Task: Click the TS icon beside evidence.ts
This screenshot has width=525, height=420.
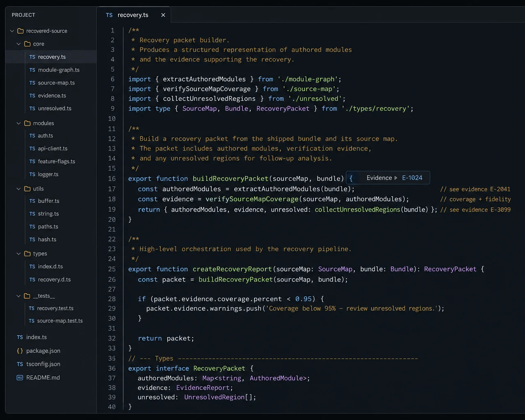Action: [x=32, y=96]
